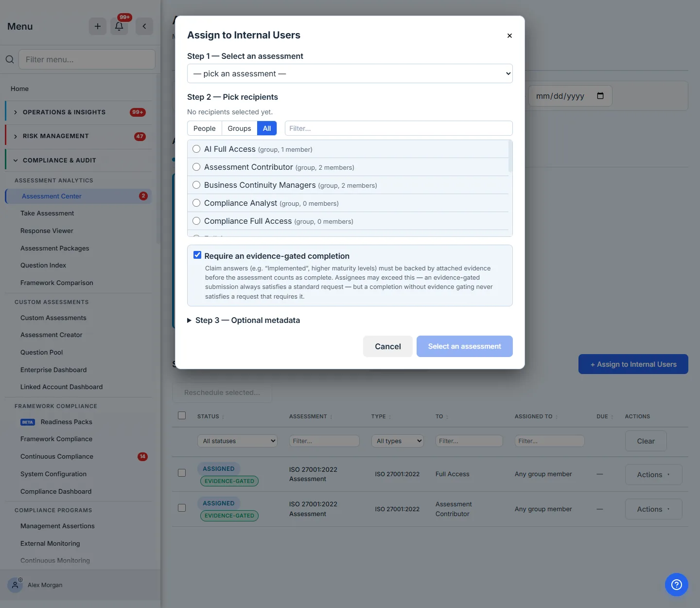Open the pick an assessment dropdown

[350, 73]
